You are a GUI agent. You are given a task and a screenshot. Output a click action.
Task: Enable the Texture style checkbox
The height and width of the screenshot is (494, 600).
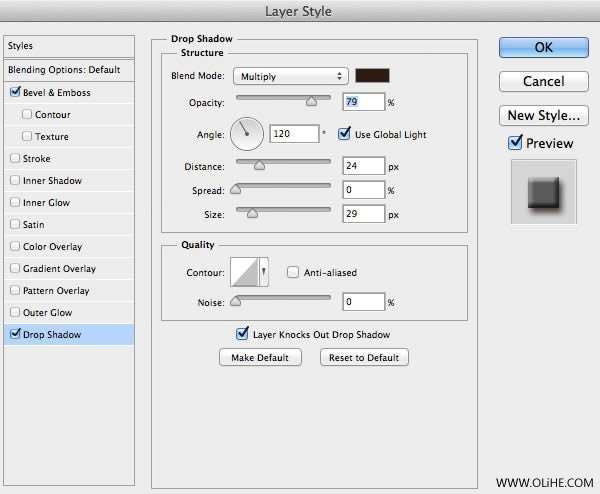coord(27,136)
